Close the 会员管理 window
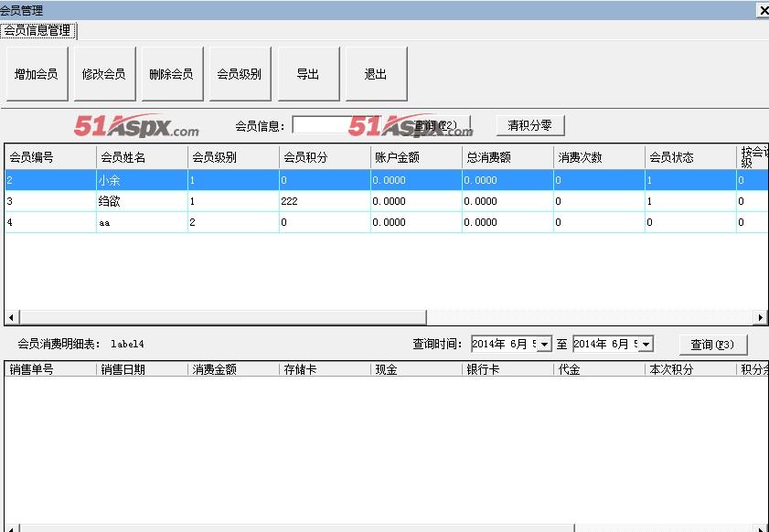Viewport: 769px width, 532px height. (x=762, y=10)
